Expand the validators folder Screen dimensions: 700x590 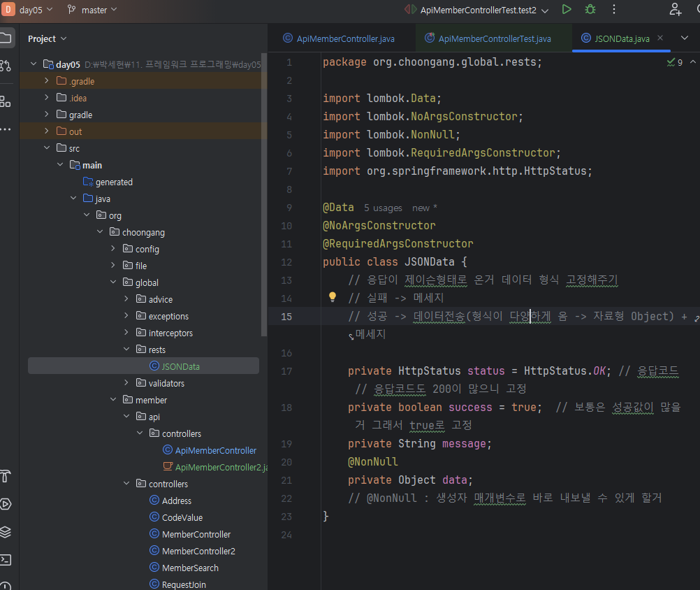tap(126, 383)
